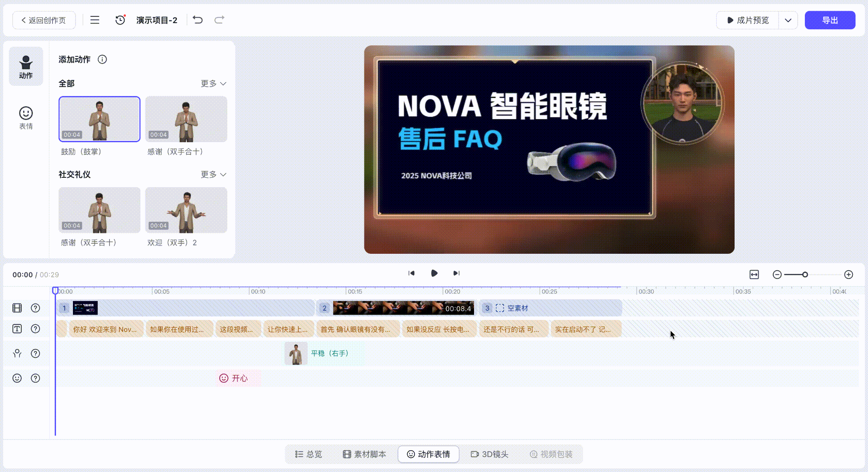Image resolution: width=868 pixels, height=472 pixels.
Task: Select text clip 让你快速上...
Action: point(289,329)
